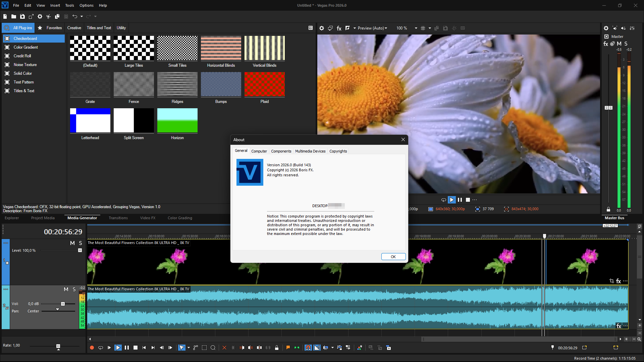This screenshot has width=644, height=362.
Task: Pick the Horizontal Blinds preset thumbnail
Action: click(221, 48)
